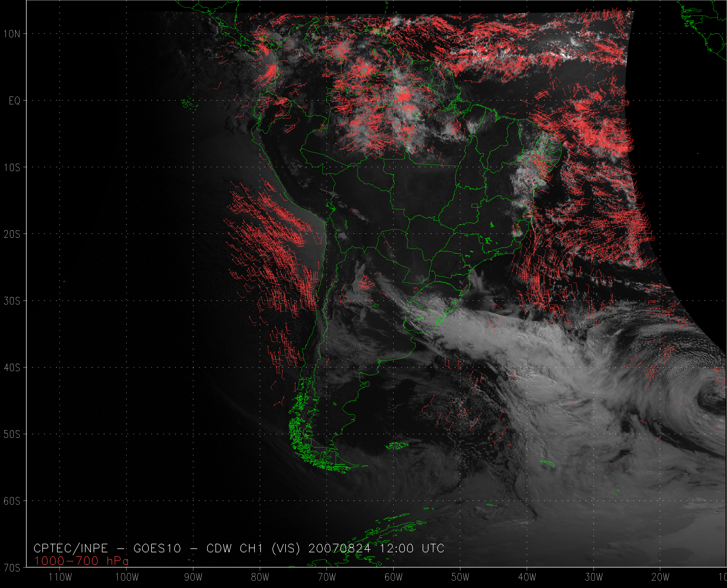The image size is (727, 588).
Task: Click the 70W longitude label
Action: pyautogui.click(x=327, y=577)
